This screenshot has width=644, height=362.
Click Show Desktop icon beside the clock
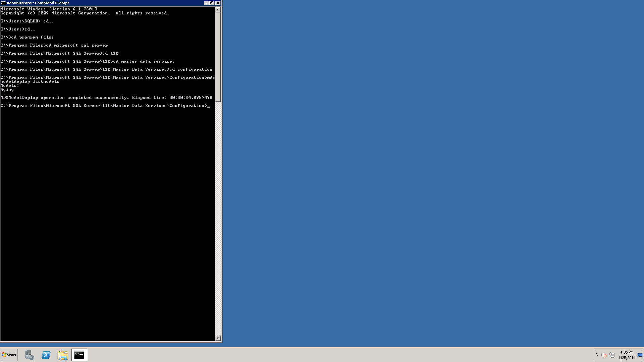pos(640,355)
